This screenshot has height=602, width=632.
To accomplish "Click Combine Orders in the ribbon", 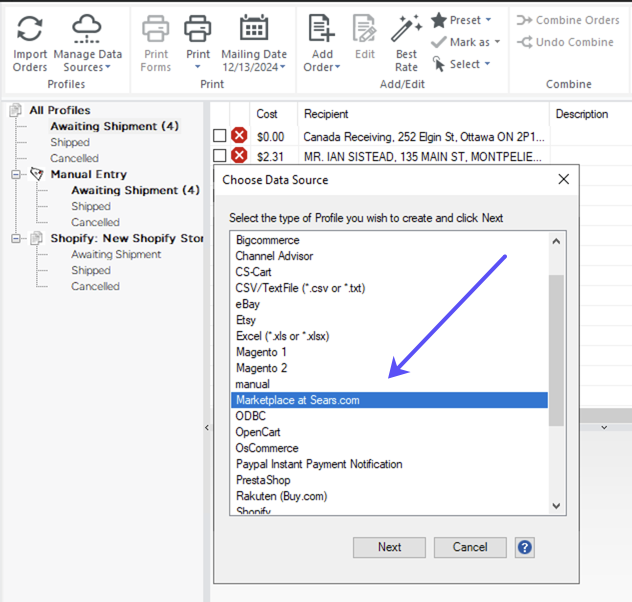I will coord(568,20).
